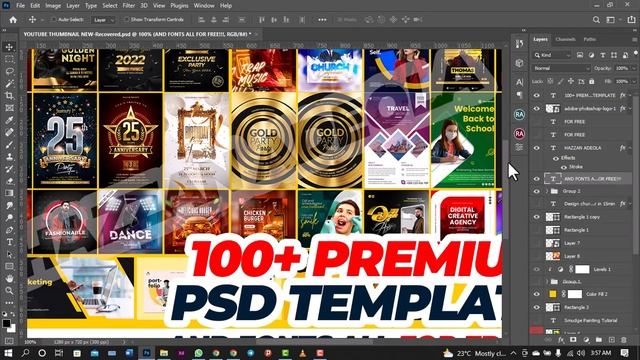Filter layers by type layers icon
Image resolution: width=640 pixels, height=360 pixels.
click(x=603, y=55)
